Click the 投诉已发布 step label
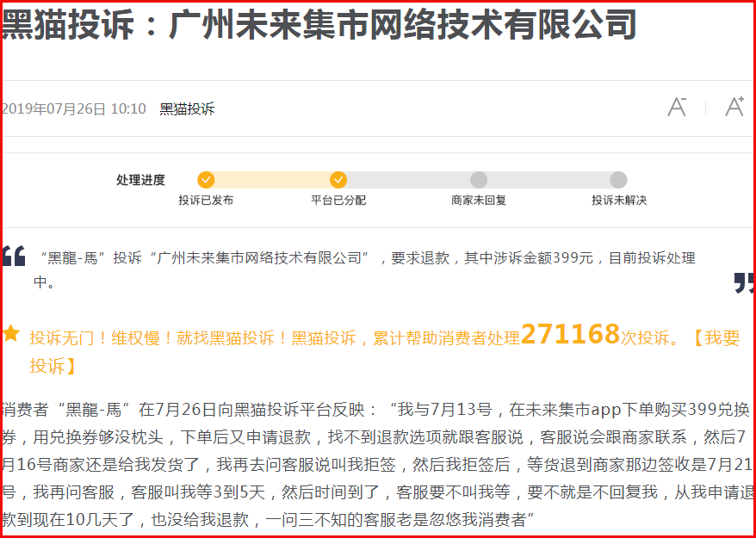Image resolution: width=756 pixels, height=538 pixels. (x=206, y=201)
